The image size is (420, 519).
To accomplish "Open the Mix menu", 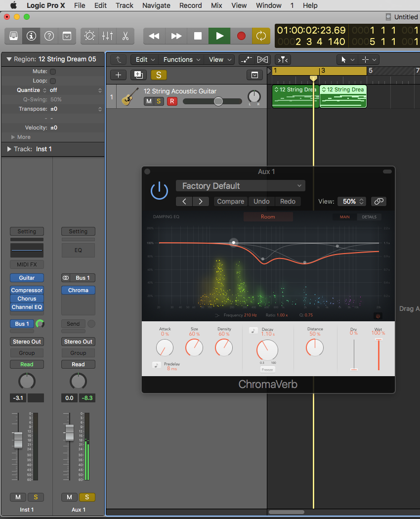I will (x=216, y=5).
